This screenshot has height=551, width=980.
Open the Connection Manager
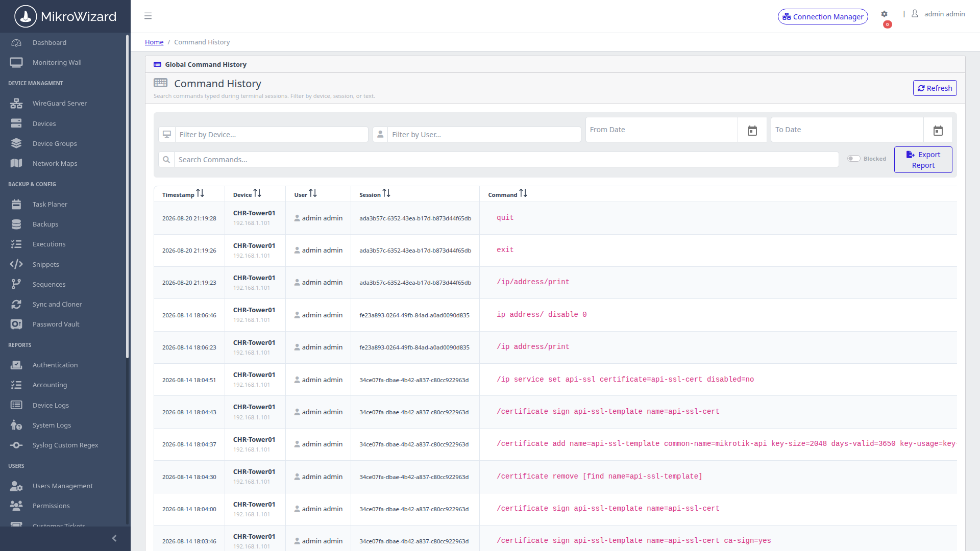[823, 17]
